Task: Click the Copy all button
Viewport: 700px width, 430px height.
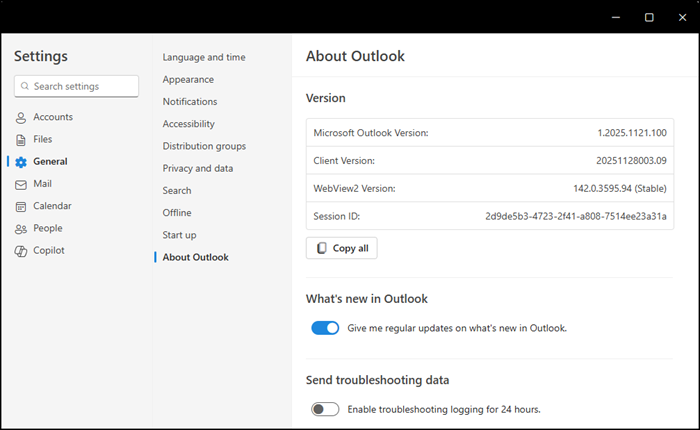Action: pyautogui.click(x=342, y=248)
